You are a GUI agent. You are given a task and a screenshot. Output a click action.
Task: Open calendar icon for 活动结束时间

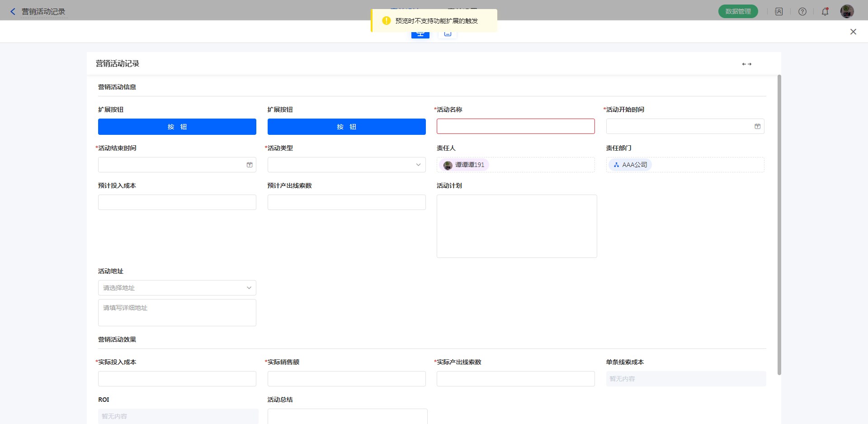pyautogui.click(x=249, y=165)
